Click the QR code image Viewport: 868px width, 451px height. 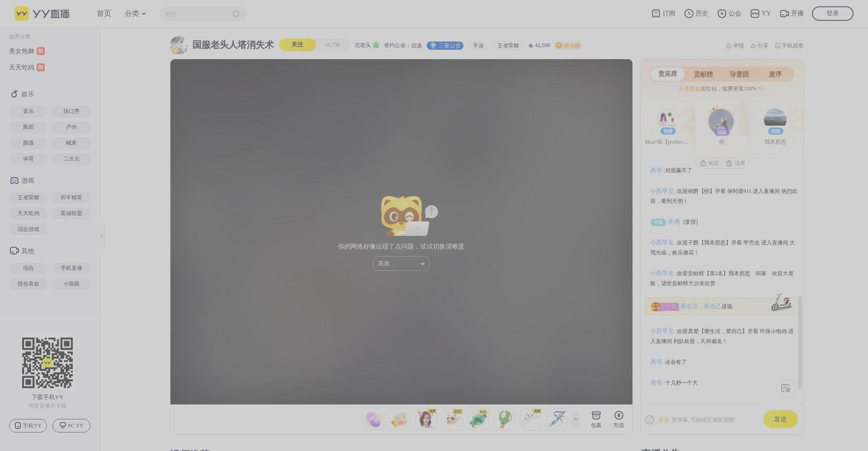click(47, 363)
